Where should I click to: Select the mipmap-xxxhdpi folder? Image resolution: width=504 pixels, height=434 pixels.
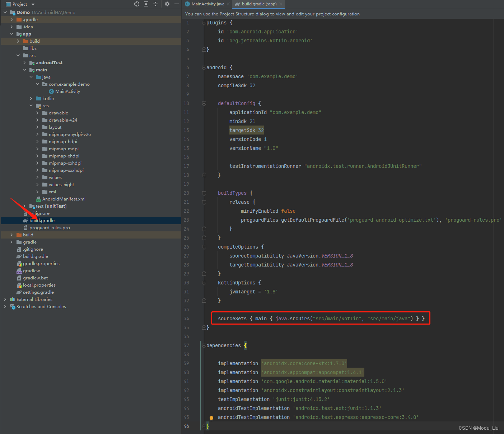pos(66,170)
